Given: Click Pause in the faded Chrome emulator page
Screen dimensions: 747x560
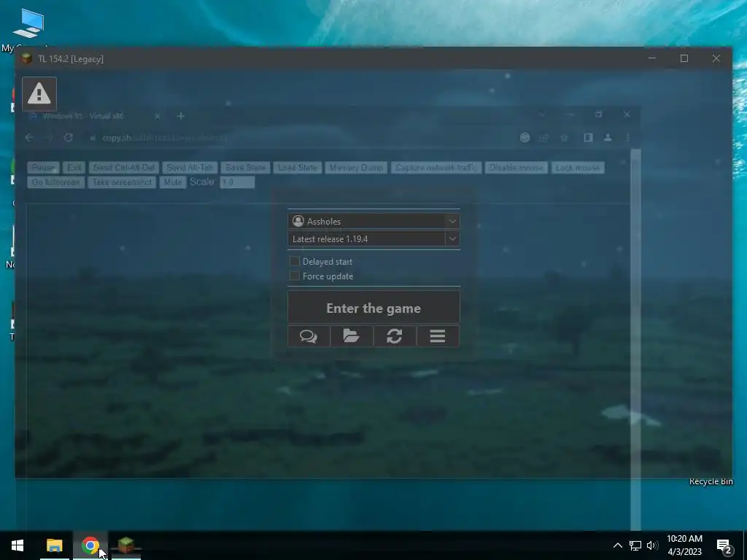Looking at the screenshot, I should click(x=43, y=168).
